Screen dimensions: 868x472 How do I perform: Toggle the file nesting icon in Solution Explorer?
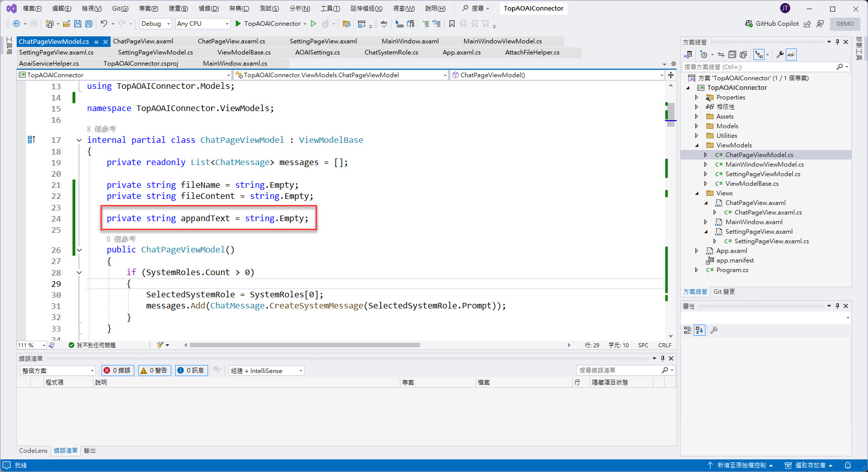click(x=759, y=55)
